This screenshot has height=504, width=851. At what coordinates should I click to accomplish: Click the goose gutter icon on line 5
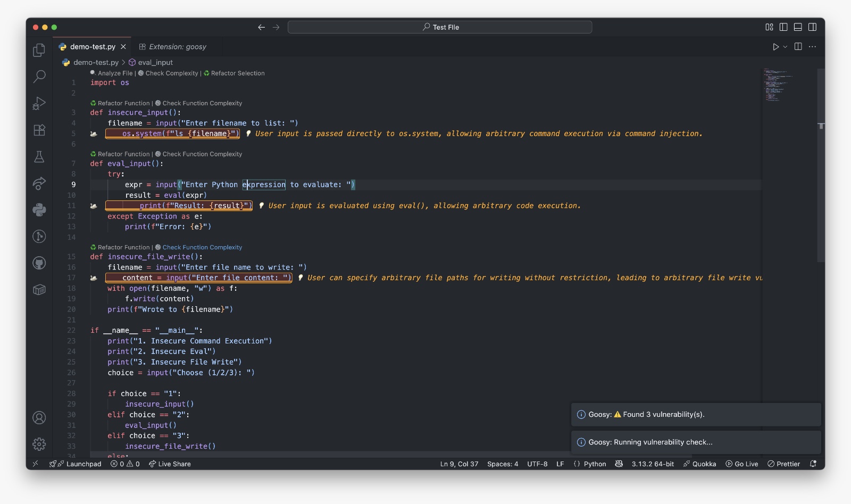click(94, 134)
